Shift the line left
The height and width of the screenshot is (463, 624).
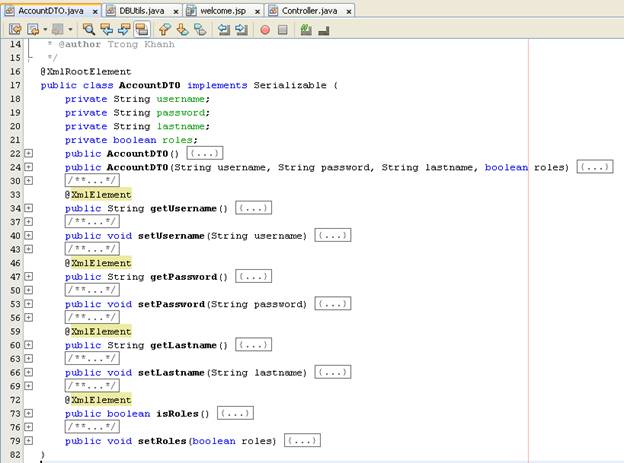(x=224, y=29)
